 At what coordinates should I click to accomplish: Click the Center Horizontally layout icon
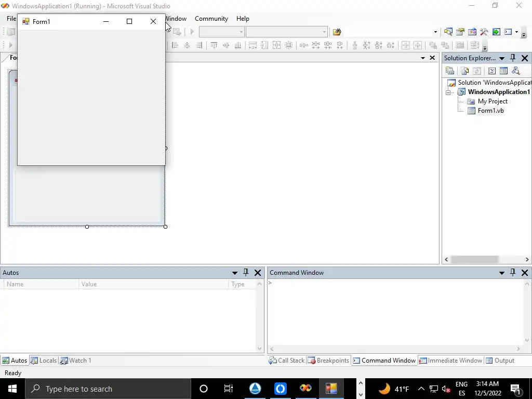pos(405,45)
